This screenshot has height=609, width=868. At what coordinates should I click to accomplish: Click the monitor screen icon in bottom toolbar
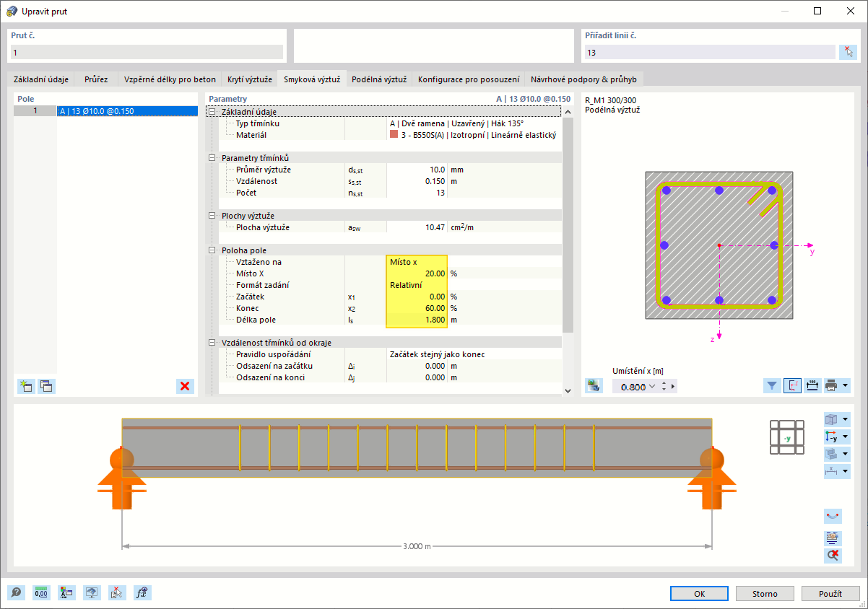(x=92, y=593)
